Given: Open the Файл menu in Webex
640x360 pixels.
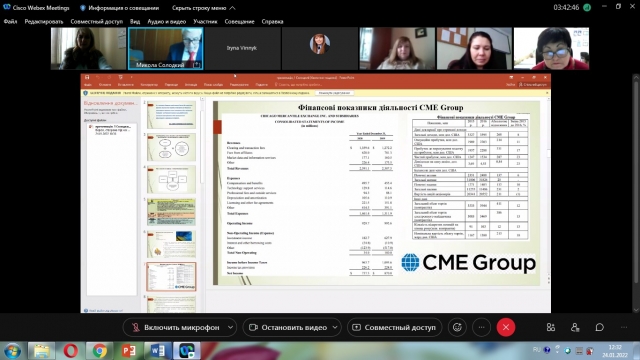Looking at the screenshot, I should pyautogui.click(x=10, y=21).
